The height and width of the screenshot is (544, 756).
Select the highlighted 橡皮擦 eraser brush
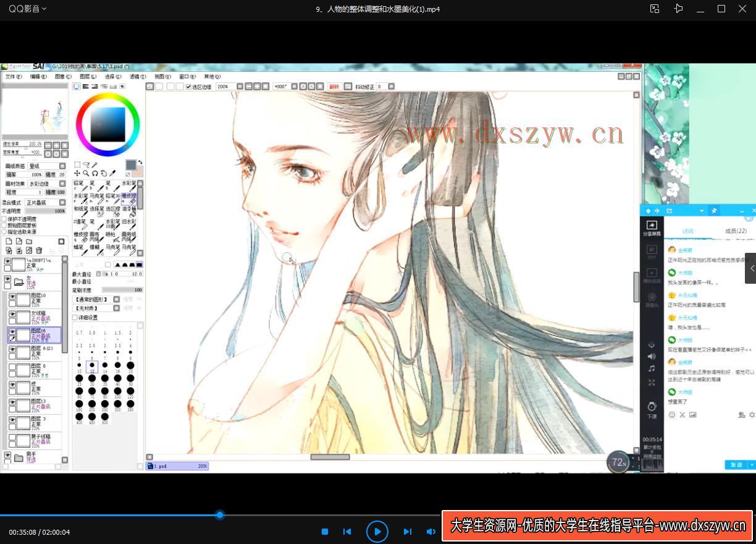pyautogui.click(x=129, y=198)
